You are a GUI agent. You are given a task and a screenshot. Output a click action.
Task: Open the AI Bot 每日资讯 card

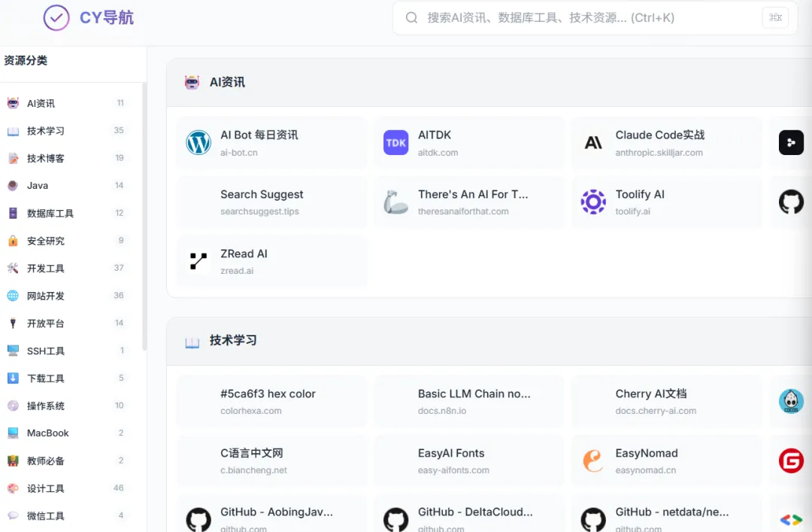272,142
